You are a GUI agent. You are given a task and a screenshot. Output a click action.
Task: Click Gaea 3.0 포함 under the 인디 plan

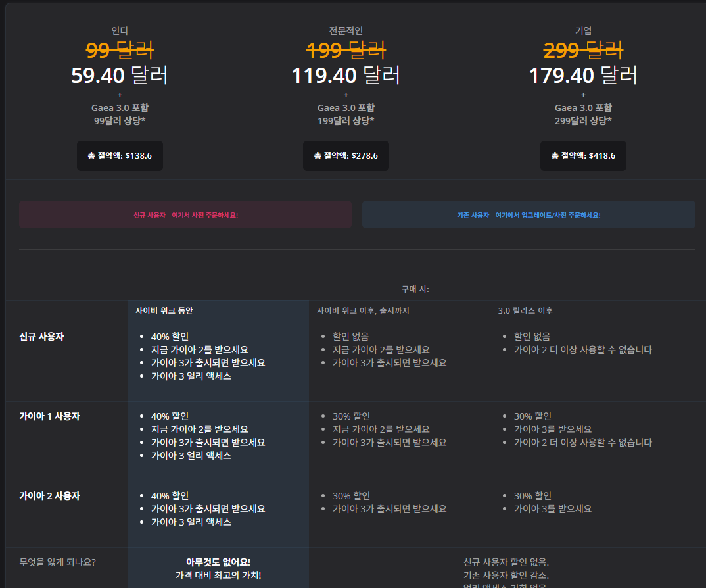coord(120,108)
